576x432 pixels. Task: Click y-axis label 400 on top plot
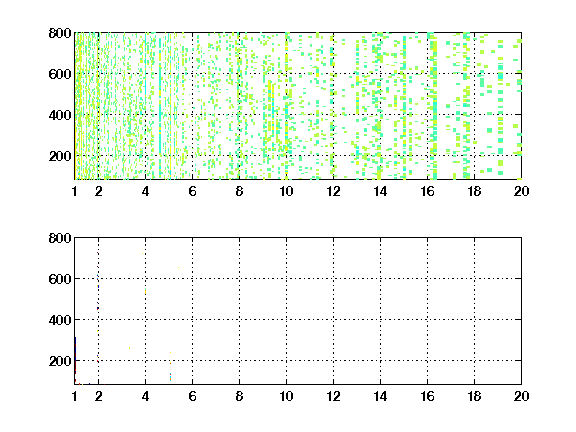(60, 115)
